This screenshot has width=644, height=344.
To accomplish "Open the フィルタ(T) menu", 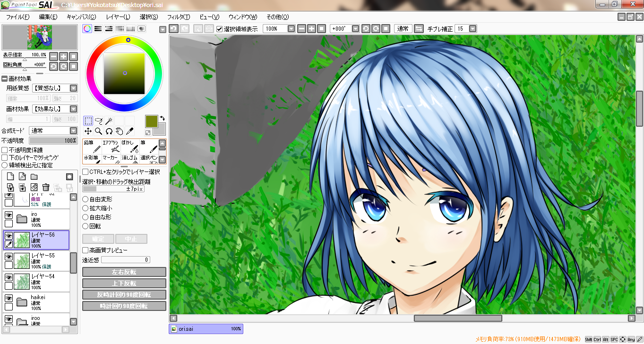I will (179, 17).
